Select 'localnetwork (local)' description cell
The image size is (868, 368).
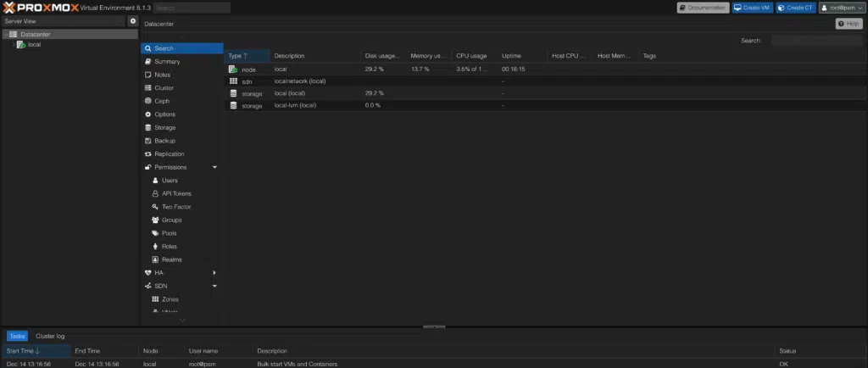point(300,81)
